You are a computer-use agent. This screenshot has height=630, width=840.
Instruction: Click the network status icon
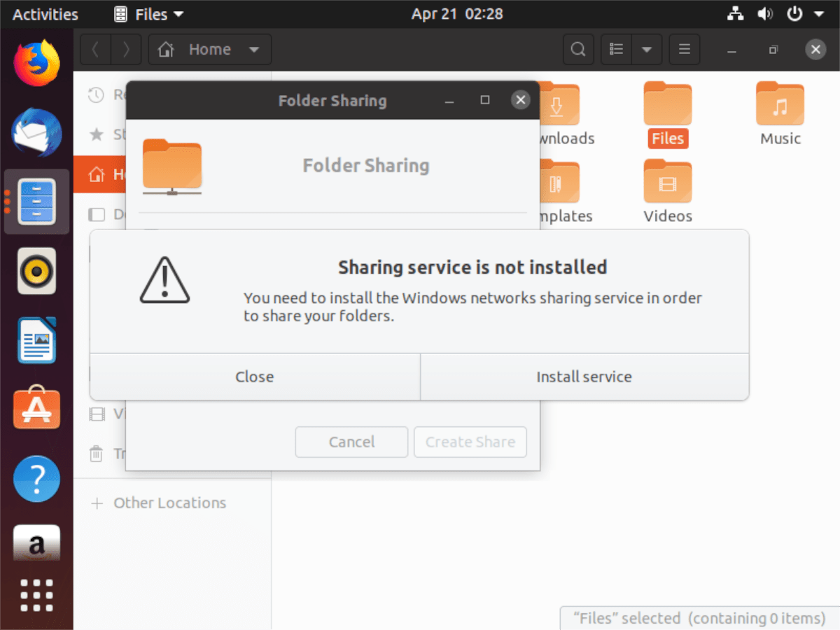click(x=735, y=13)
